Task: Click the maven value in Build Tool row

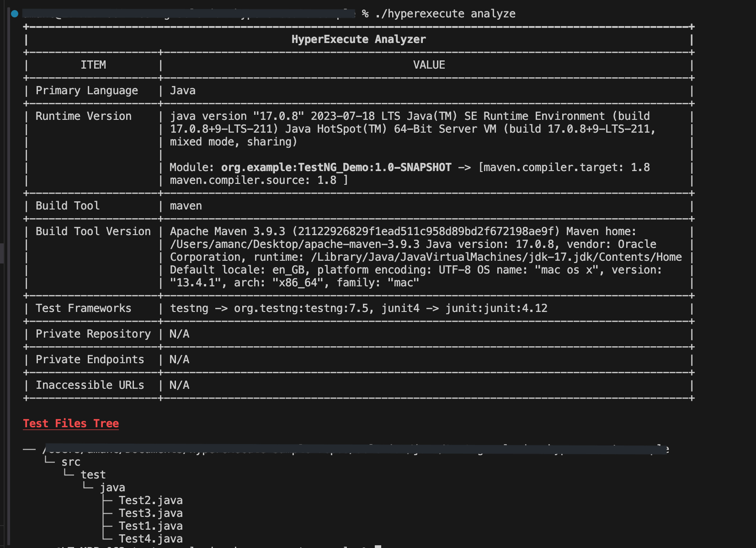Action: coord(186,206)
